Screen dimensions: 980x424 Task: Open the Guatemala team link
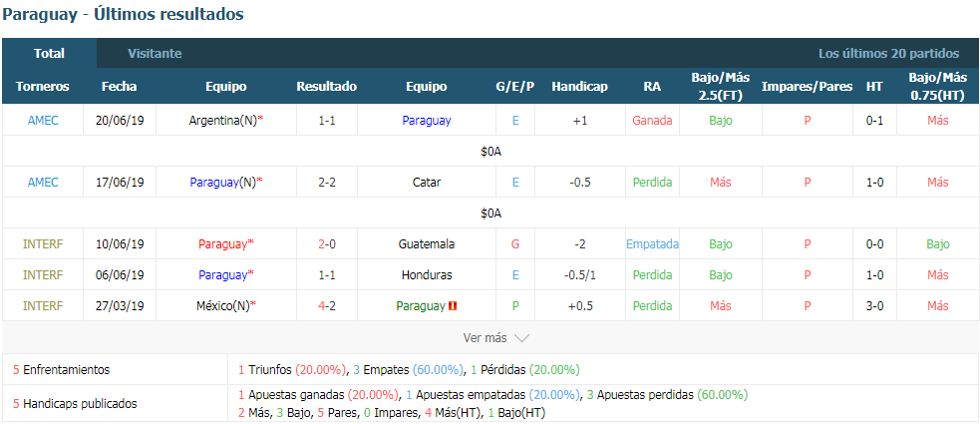coord(427,244)
